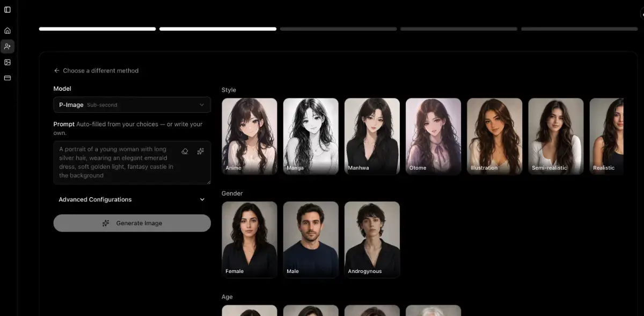The height and width of the screenshot is (316, 644).
Task: Select the Realistic style card
Action: [x=606, y=136]
